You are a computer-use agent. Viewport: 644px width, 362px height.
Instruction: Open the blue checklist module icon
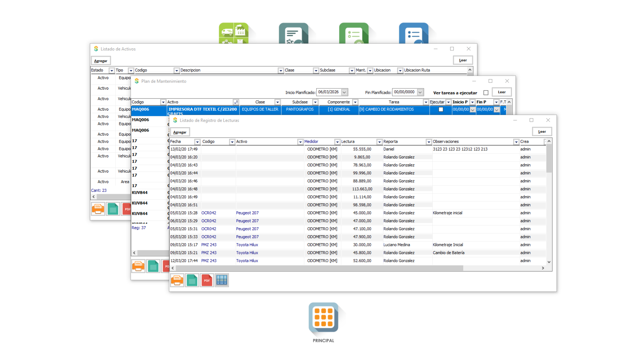pos(414,33)
